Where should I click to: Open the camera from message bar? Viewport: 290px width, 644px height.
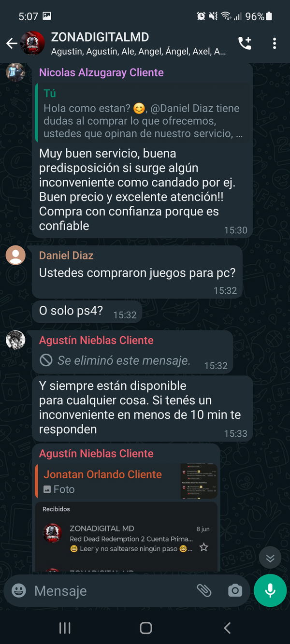pyautogui.click(x=235, y=590)
